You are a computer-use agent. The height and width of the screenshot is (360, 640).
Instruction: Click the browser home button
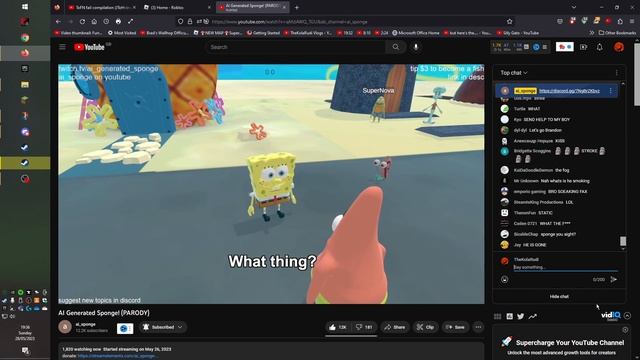click(x=94, y=21)
